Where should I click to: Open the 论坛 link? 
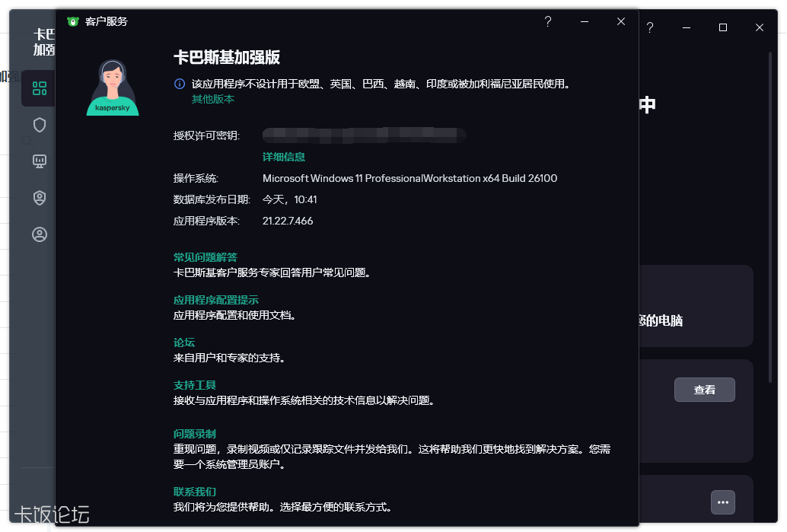pyautogui.click(x=183, y=342)
